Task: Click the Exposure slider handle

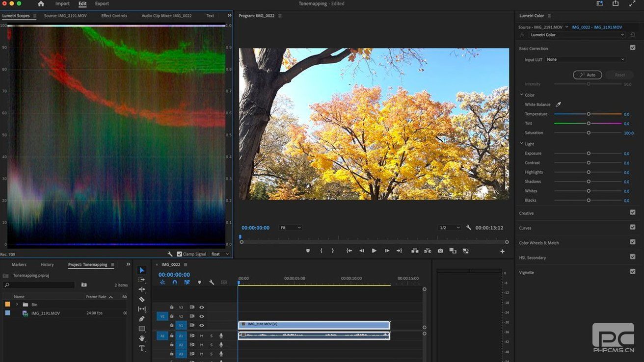Action: pyautogui.click(x=589, y=154)
